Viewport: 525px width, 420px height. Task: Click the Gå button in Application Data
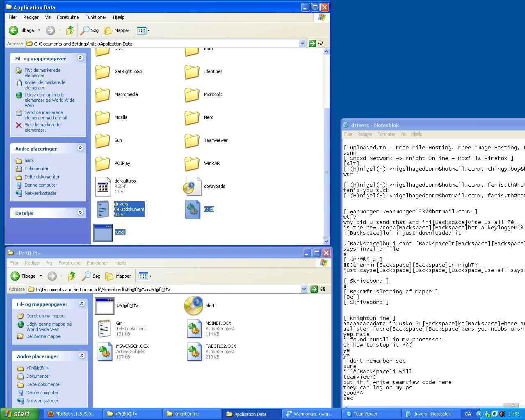tap(316, 43)
